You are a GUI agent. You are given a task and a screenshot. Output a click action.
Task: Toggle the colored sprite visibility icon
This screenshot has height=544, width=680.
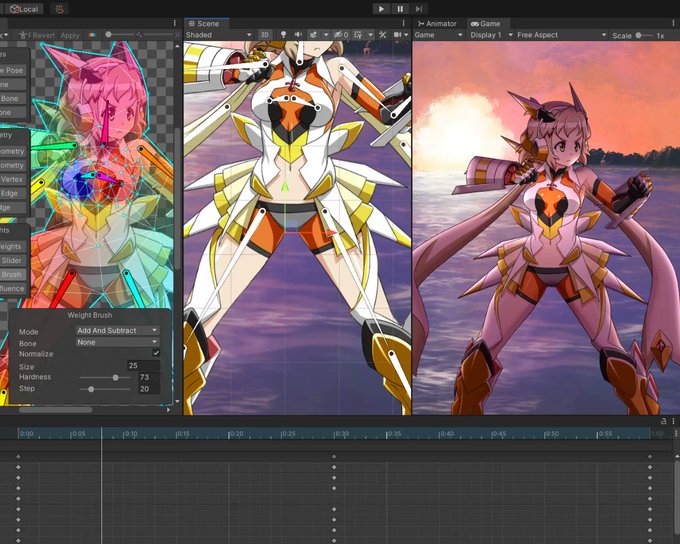coord(92,35)
